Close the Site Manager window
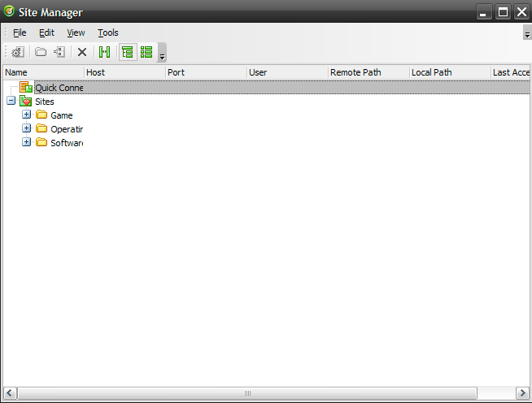The width and height of the screenshot is (532, 403). pos(521,12)
